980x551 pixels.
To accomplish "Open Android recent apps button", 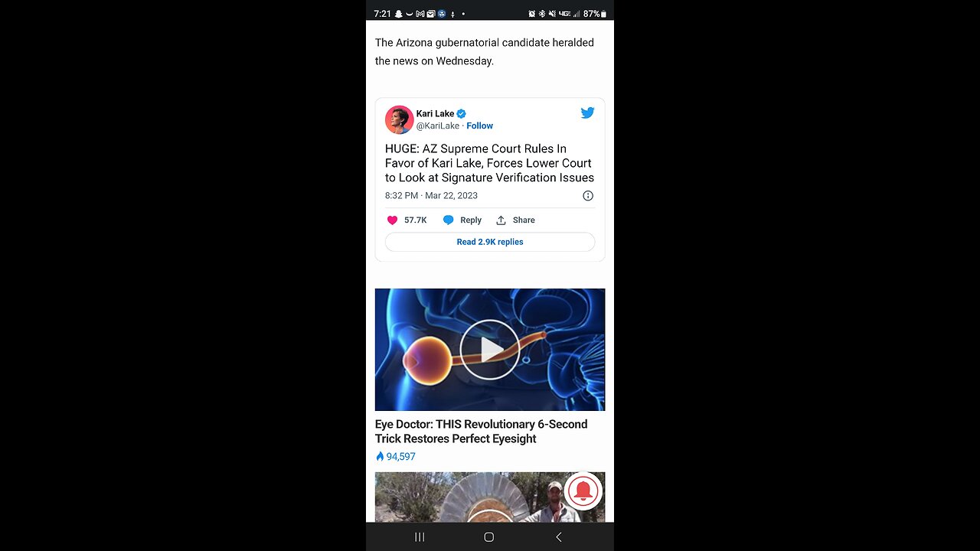I will click(420, 537).
